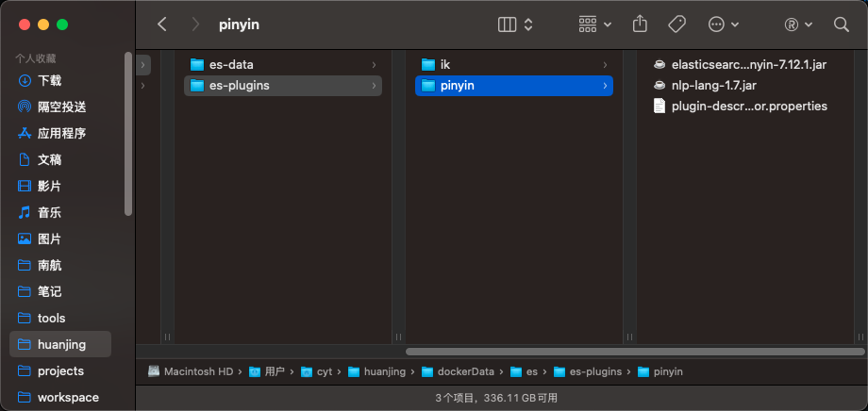Switch view mode with the column view control
Screen dimensions: 868x411
(x=515, y=25)
